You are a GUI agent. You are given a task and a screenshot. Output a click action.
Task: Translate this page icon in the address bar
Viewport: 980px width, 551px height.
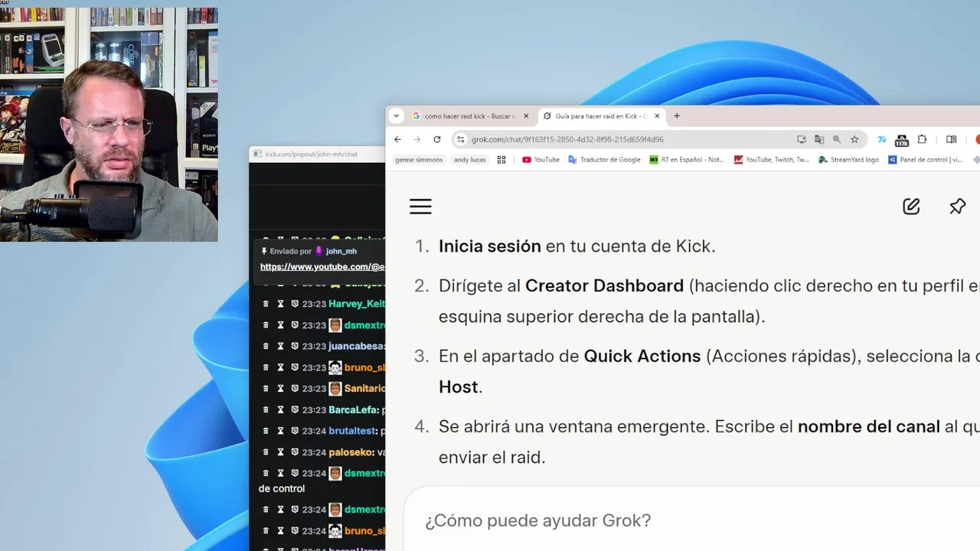point(819,139)
